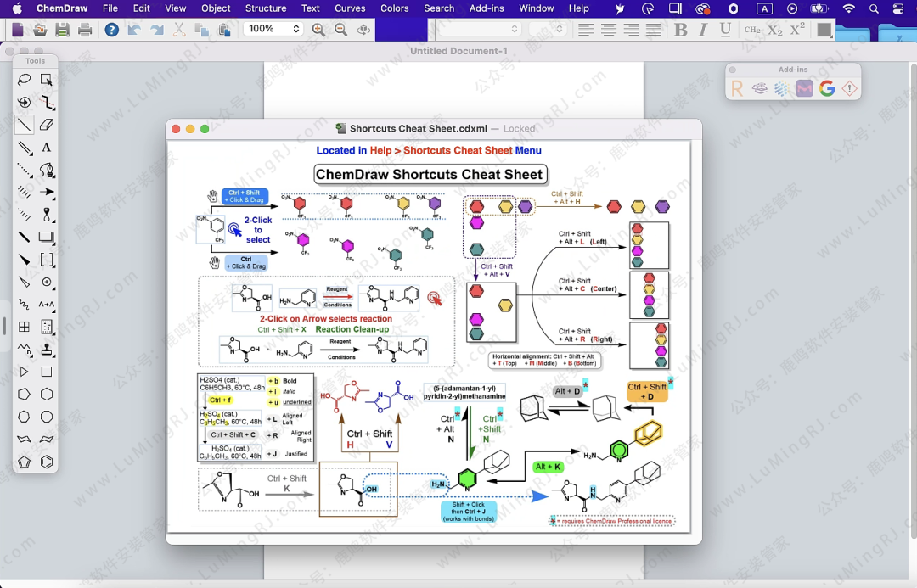The image size is (917, 588).
Task: Select the Mass Fragmentation tool
Action: (46, 103)
